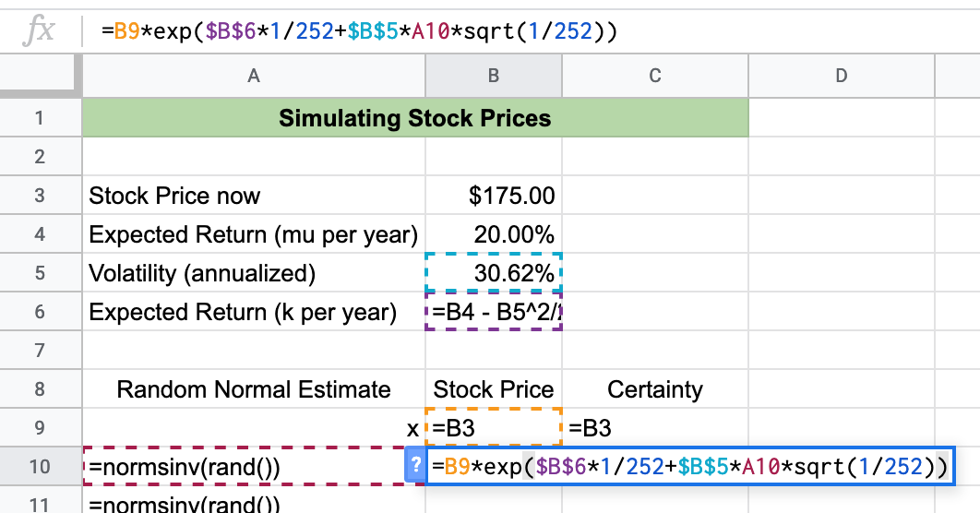Select row 2 header
The width and height of the screenshot is (980, 513).
pyautogui.click(x=41, y=156)
